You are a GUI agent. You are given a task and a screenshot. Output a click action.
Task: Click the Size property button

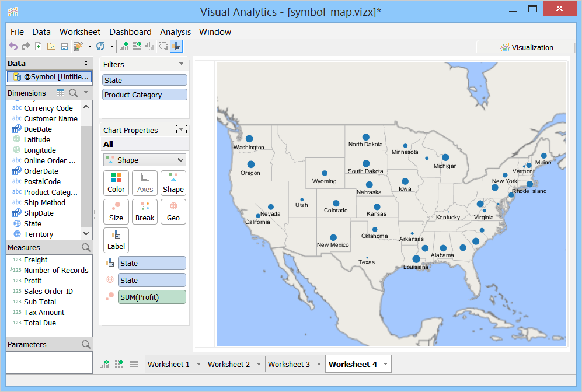click(116, 211)
